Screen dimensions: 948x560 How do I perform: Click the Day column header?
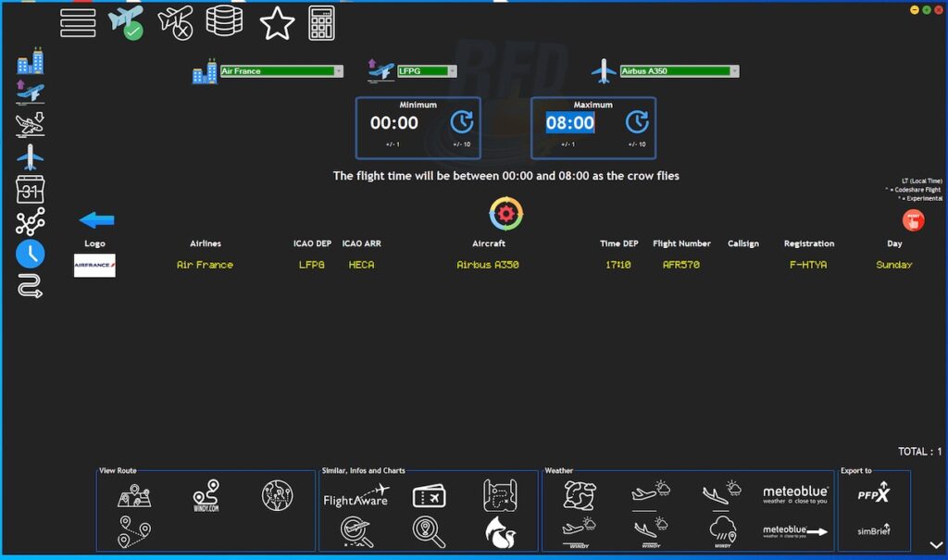895,243
